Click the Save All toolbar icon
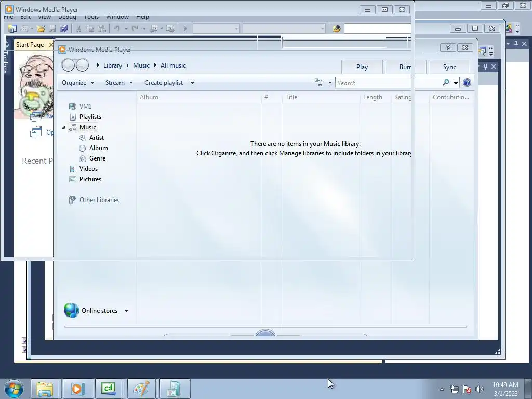This screenshot has height=399, width=532. click(64, 29)
